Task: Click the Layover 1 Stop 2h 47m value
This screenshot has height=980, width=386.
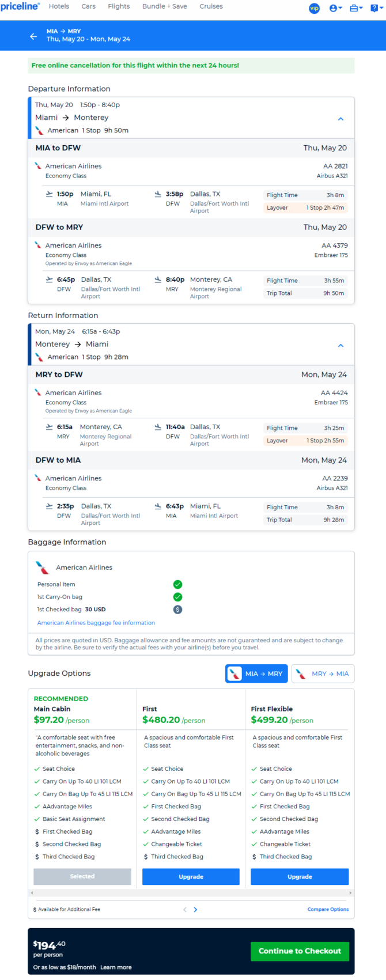Action: [326, 207]
